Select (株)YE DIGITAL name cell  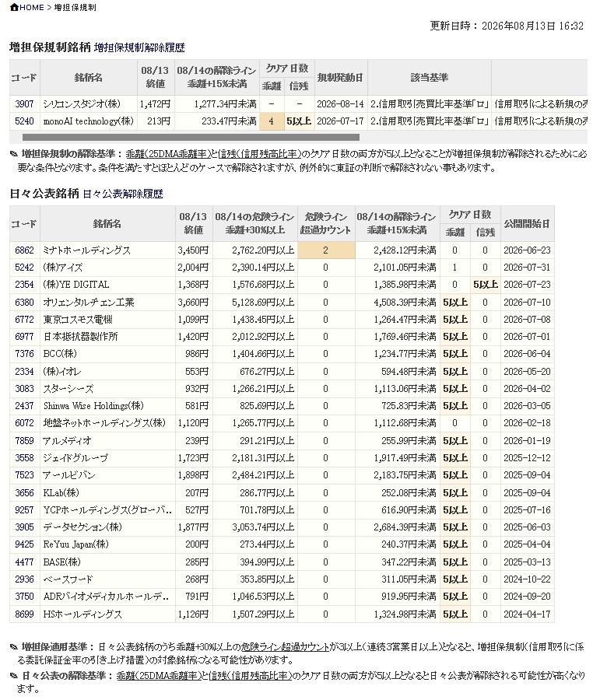[x=107, y=285]
